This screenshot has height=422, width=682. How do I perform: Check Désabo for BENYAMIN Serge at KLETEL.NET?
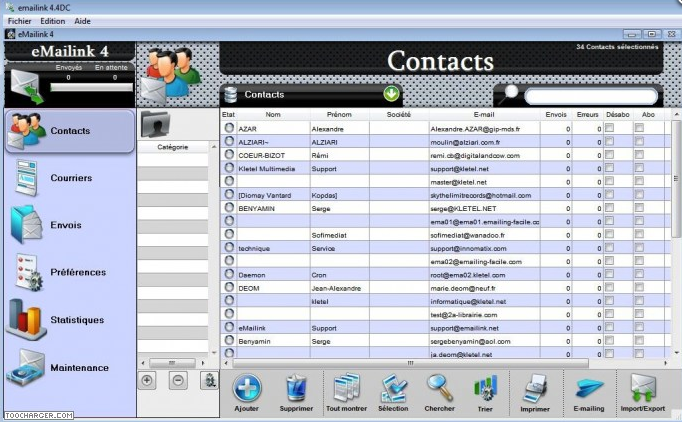point(609,208)
